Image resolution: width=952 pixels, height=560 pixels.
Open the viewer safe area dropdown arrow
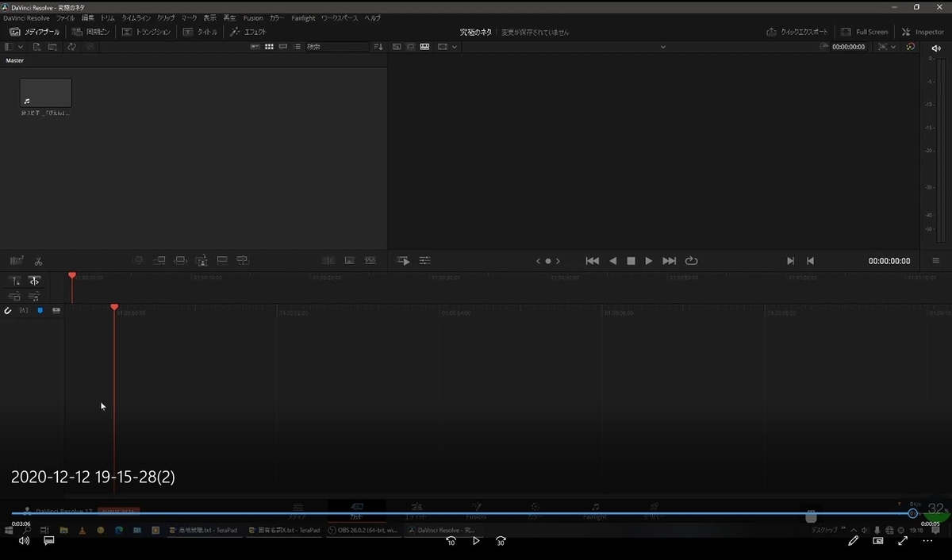455,47
